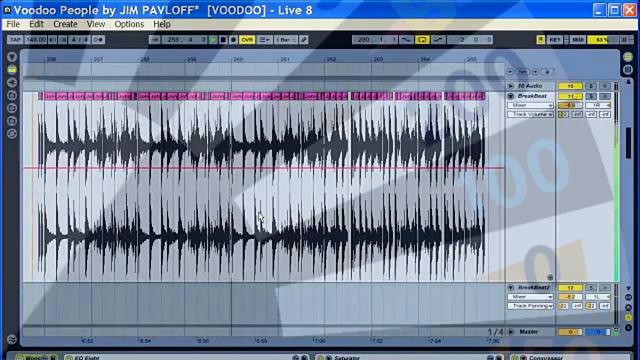Switch to the Session View selector
Screen dimensions: 640x360
coord(628,70)
